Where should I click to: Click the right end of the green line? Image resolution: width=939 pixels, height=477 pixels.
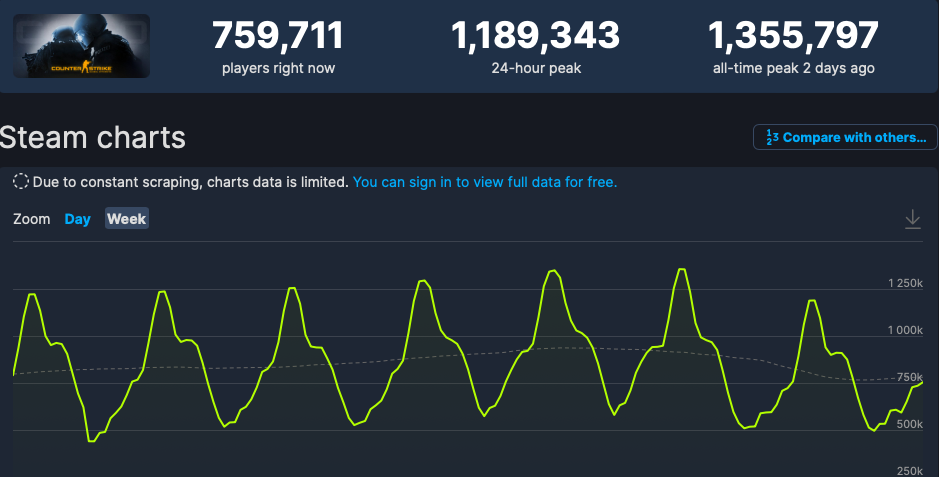point(921,382)
